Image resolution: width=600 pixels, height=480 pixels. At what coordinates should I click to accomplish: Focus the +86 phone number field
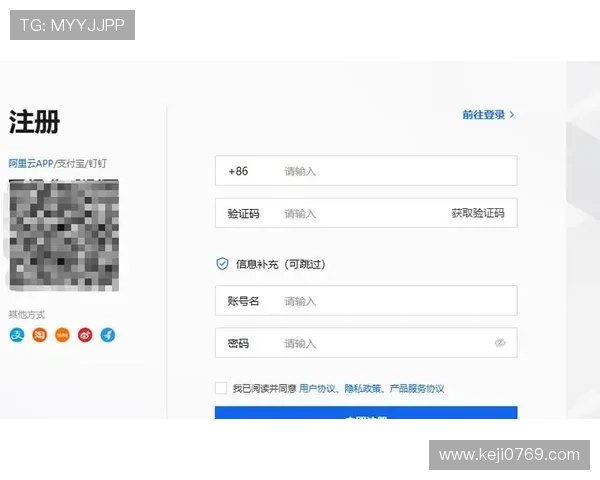click(x=366, y=171)
